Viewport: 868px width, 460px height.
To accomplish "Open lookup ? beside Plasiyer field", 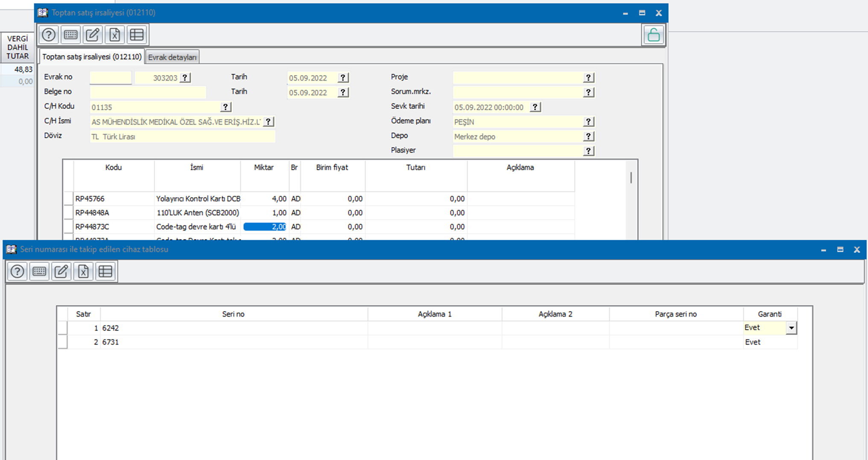I will [x=588, y=151].
